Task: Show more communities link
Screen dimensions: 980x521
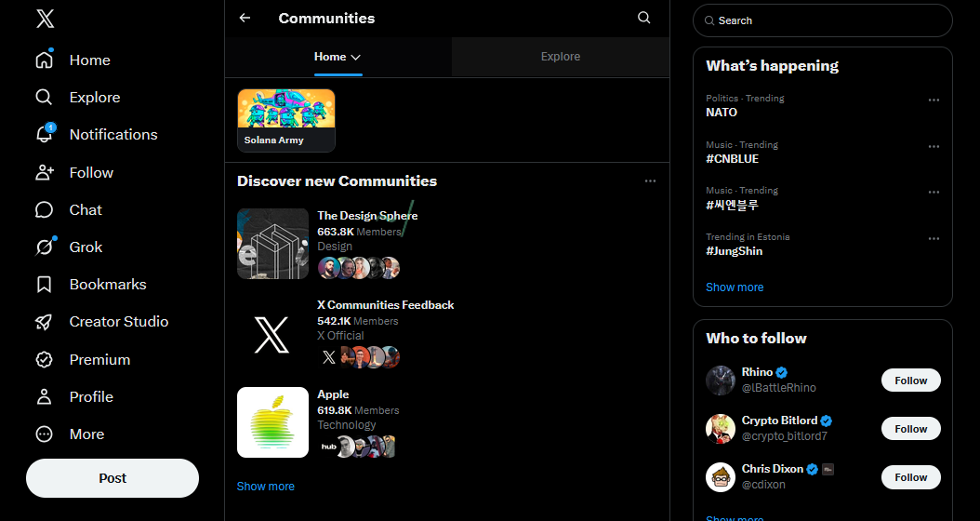Action: 266,486
